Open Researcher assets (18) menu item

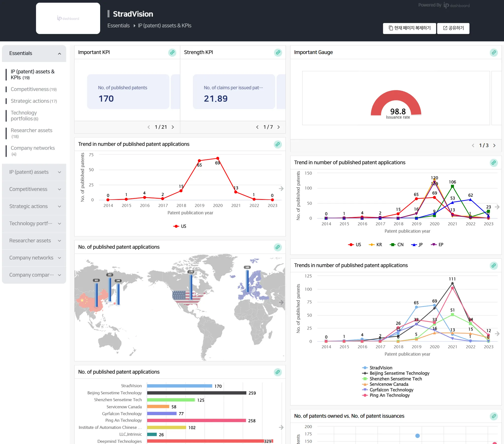pos(31,130)
